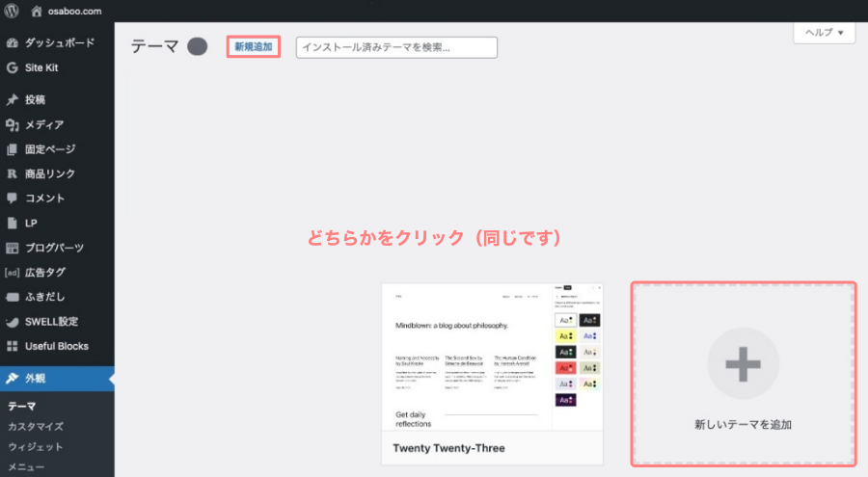868x477 pixels.
Task: Click the ふきだし balloon icon
Action: (13, 297)
